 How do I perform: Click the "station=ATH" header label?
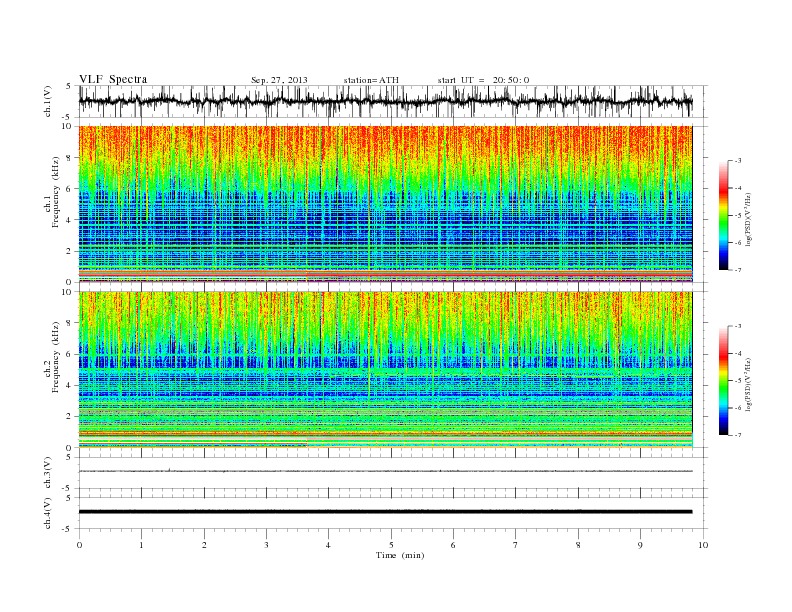pos(371,80)
